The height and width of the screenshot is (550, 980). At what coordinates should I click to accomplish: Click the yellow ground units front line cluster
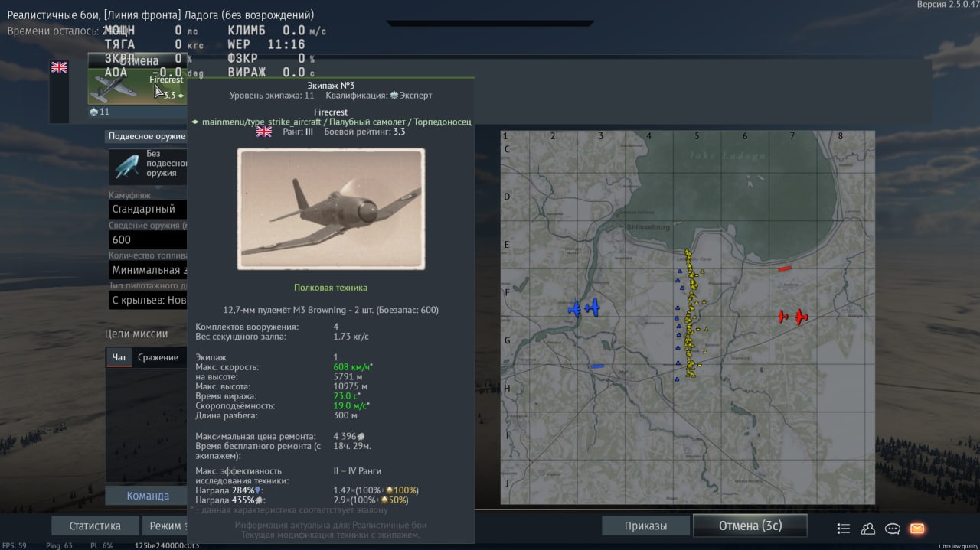coord(691,314)
